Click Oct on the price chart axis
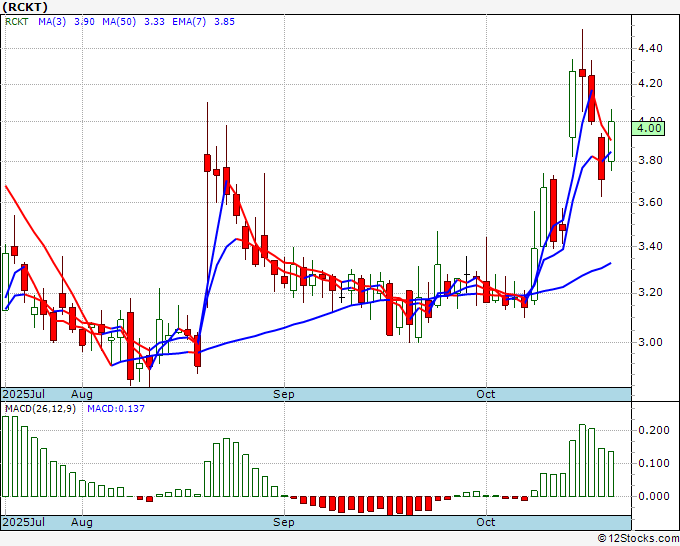The image size is (680, 546). (x=486, y=394)
